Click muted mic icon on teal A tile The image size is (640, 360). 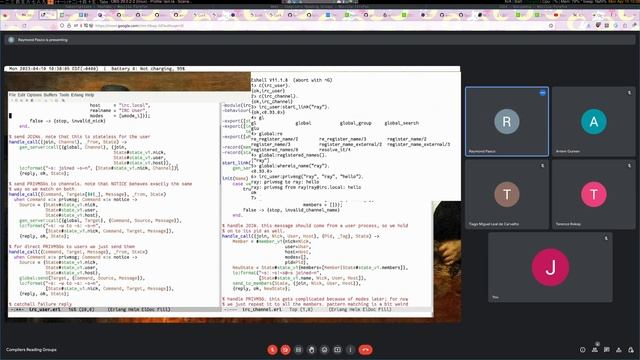[x=629, y=93]
